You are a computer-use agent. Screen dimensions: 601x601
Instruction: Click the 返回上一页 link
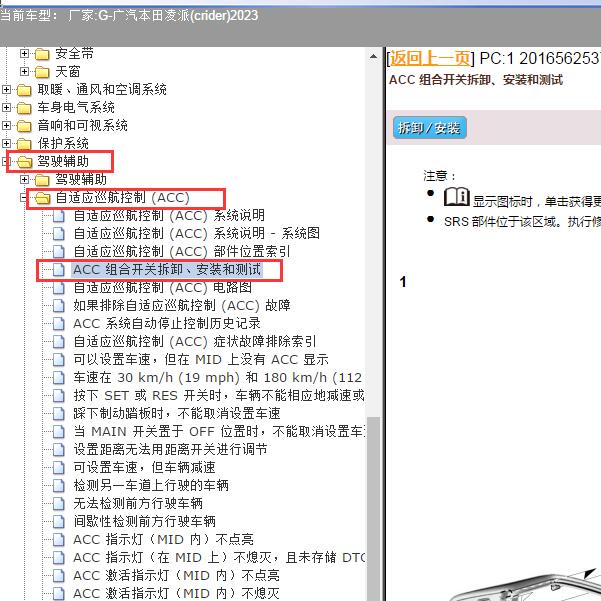(x=430, y=59)
